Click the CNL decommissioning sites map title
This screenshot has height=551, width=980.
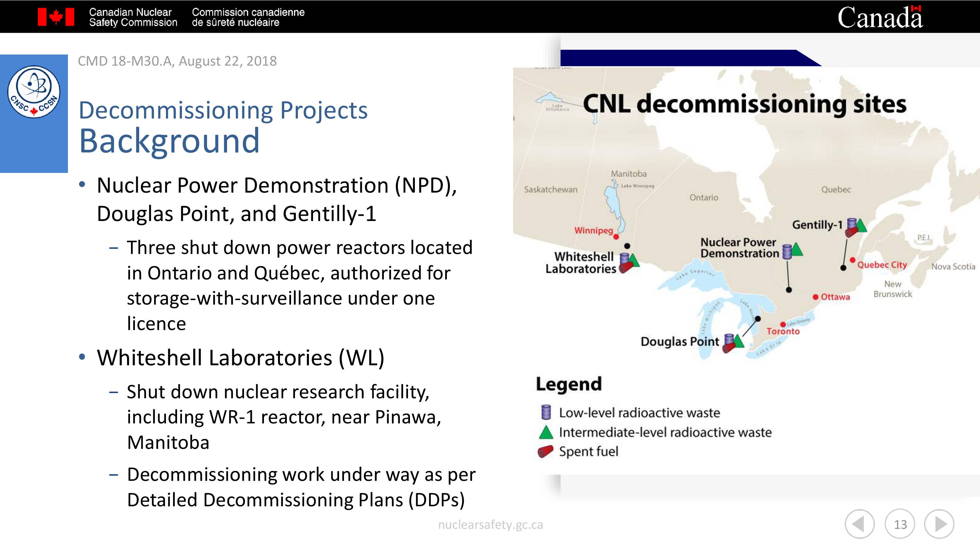[x=744, y=104]
